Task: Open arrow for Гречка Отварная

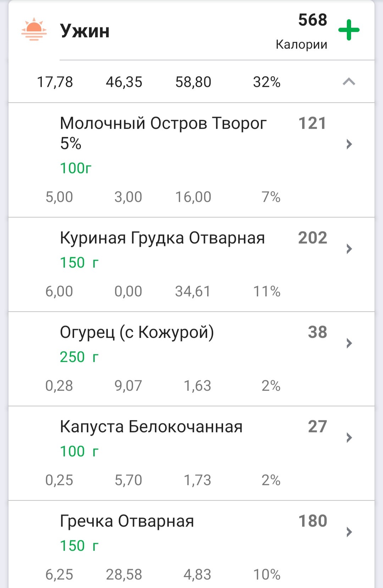Action: point(349,532)
